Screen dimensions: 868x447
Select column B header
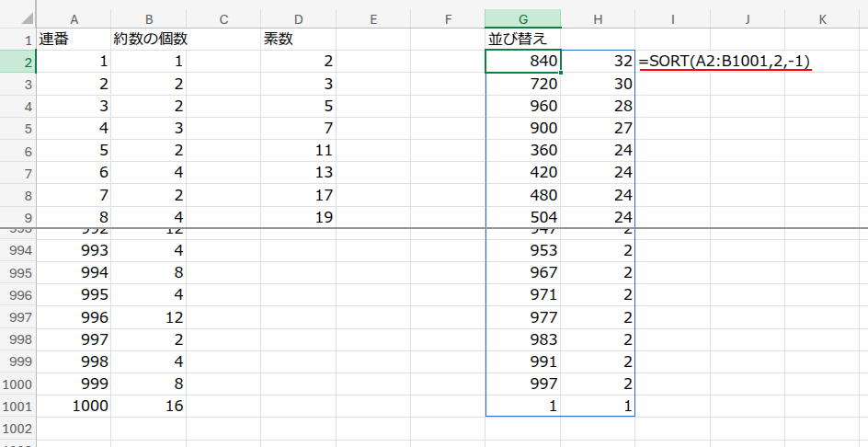(x=148, y=19)
